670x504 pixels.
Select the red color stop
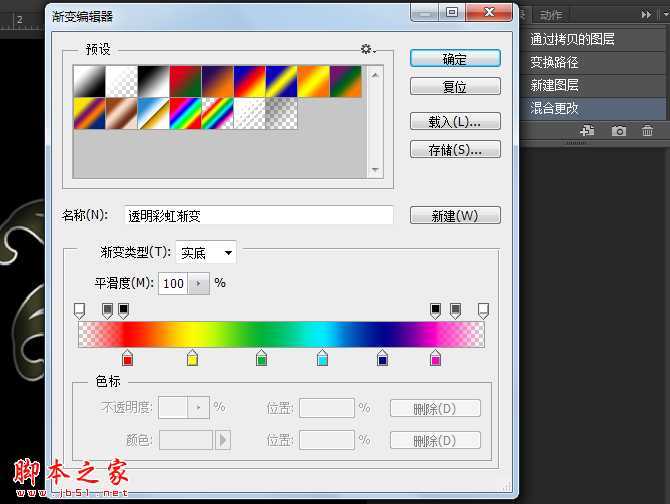(127, 358)
